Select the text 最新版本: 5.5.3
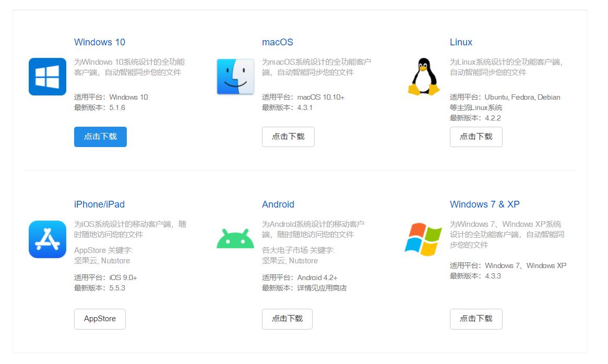Screen dimensions: 608x364 [100, 288]
